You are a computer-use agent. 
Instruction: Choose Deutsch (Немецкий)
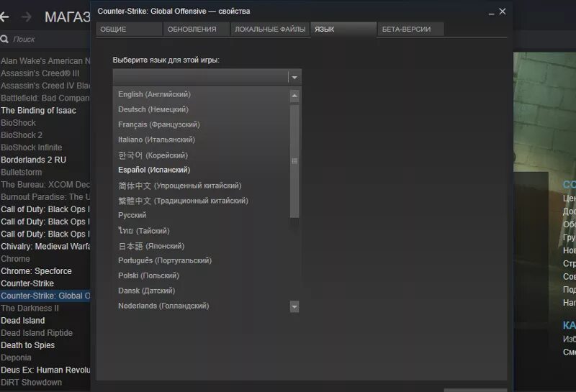click(153, 109)
